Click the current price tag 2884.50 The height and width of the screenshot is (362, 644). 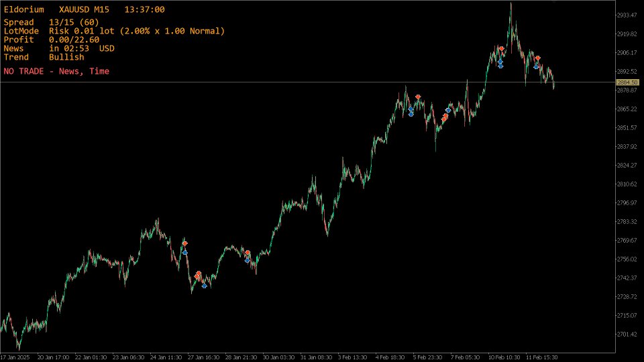(x=628, y=82)
